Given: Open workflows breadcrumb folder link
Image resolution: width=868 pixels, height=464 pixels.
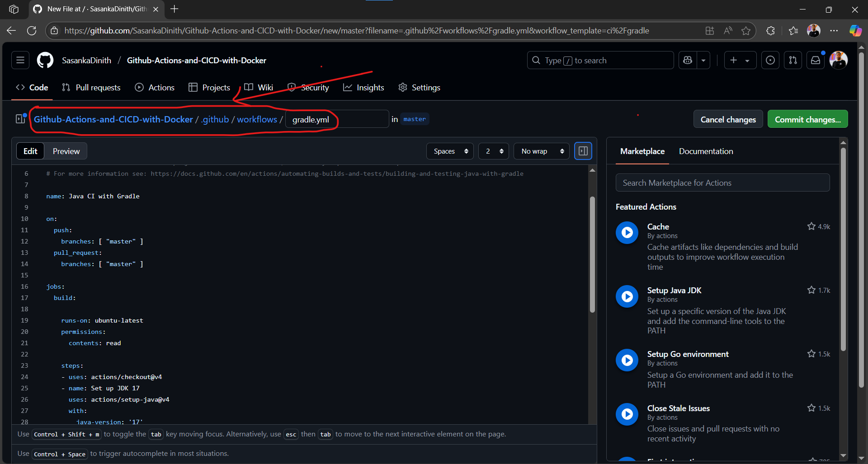Looking at the screenshot, I should tap(257, 119).
